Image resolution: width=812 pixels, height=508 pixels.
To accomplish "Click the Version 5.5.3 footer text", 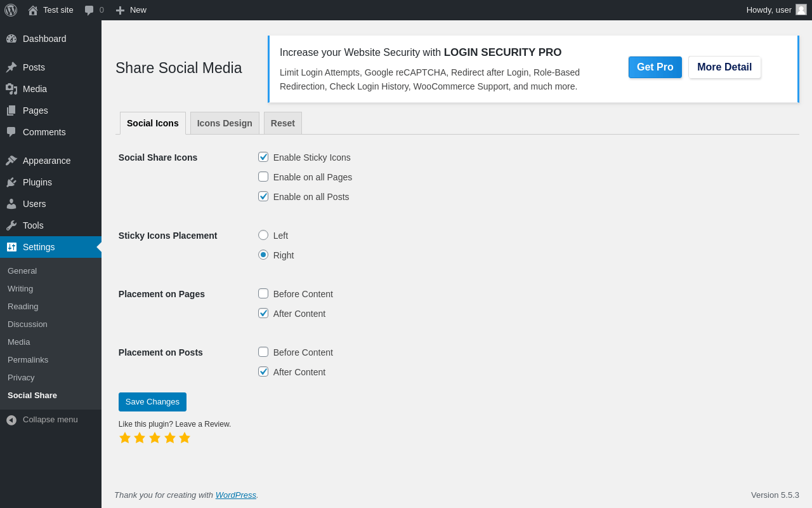I will pyautogui.click(x=775, y=495).
